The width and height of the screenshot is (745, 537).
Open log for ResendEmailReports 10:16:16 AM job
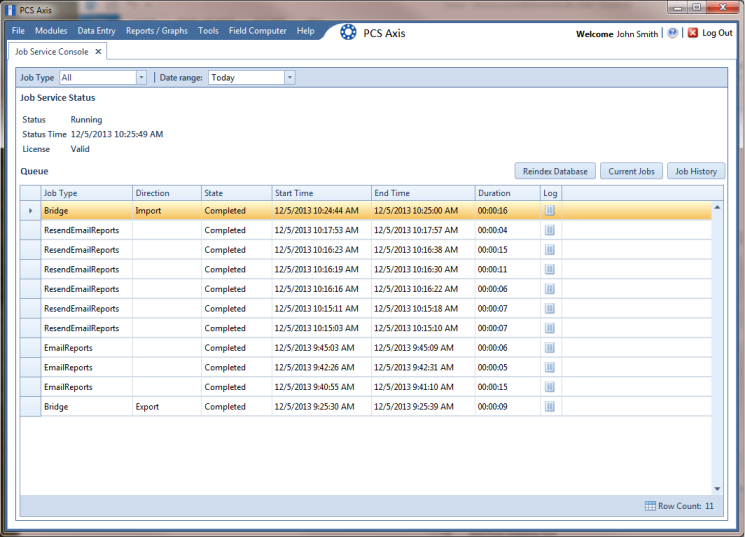550,289
